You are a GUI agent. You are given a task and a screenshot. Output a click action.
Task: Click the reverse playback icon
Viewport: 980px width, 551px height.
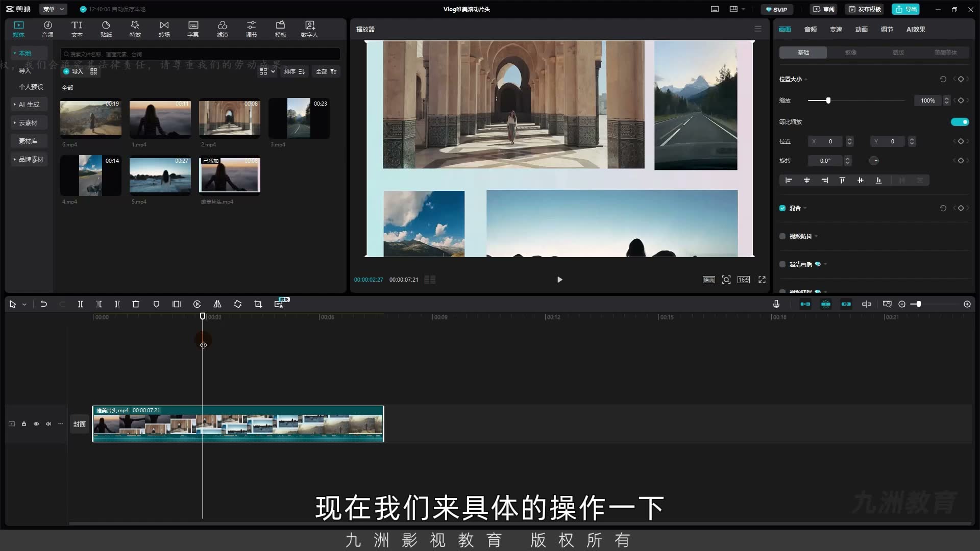pyautogui.click(x=197, y=304)
